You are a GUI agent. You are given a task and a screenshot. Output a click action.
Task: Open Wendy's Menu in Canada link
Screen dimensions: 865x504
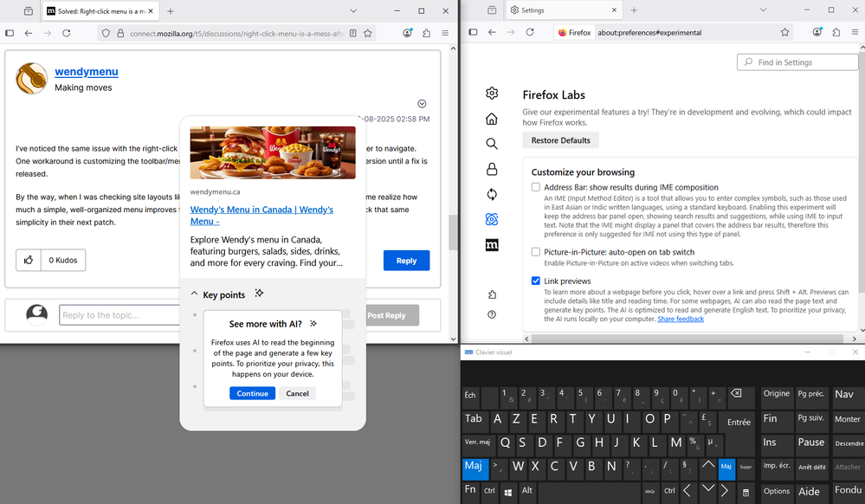pos(261,215)
